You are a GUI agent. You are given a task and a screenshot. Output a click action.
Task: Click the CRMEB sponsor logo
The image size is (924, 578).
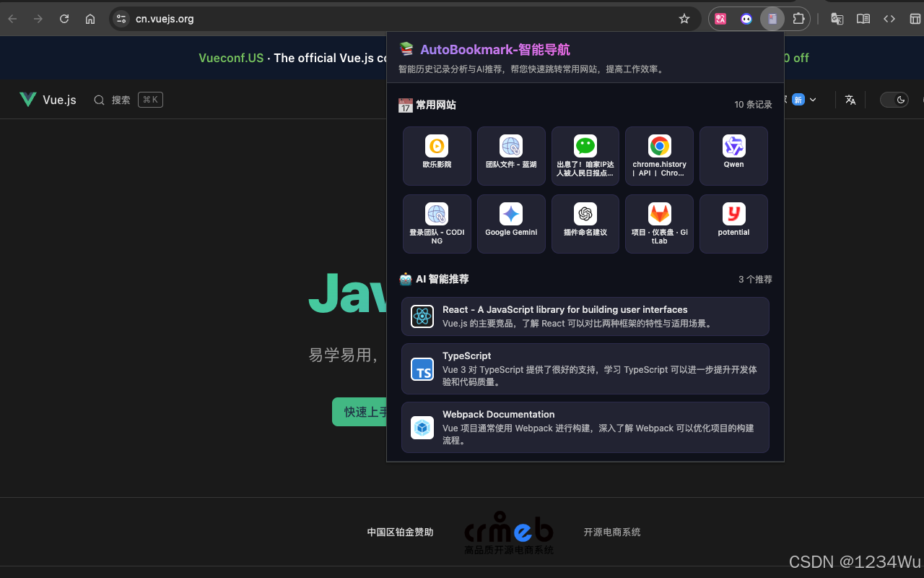coord(509,532)
